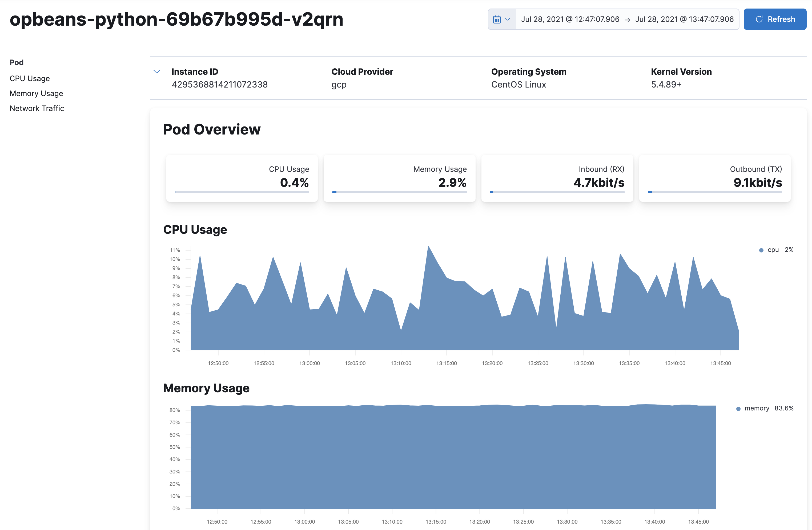Select the Memory Usage metric card
The width and height of the screenshot is (812, 530).
[399, 178]
